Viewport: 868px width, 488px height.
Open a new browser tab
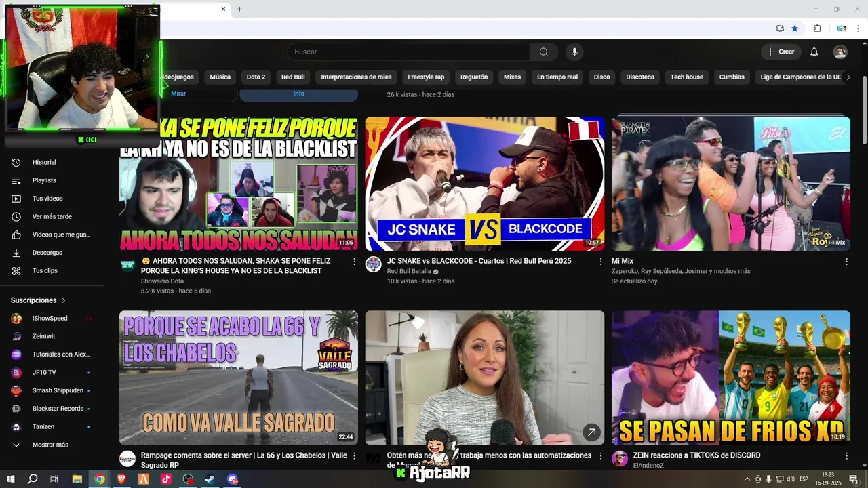[x=239, y=9]
